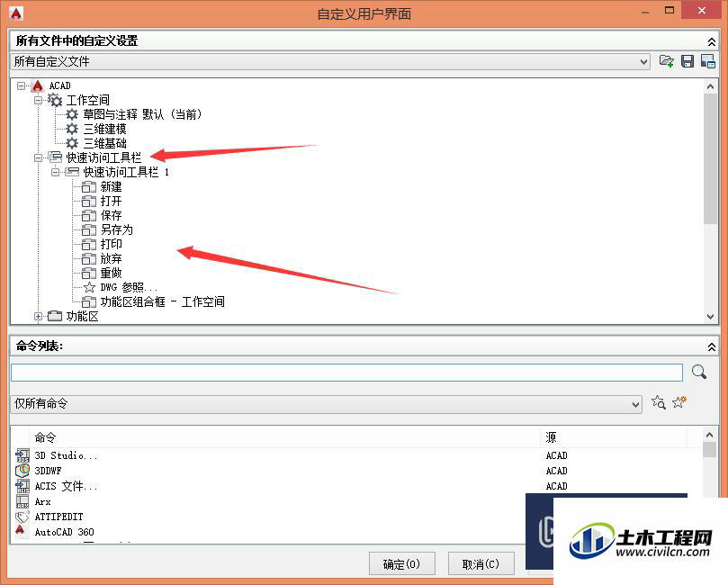Click the 取消(C) button
This screenshot has width=728, height=585.
[x=481, y=564]
